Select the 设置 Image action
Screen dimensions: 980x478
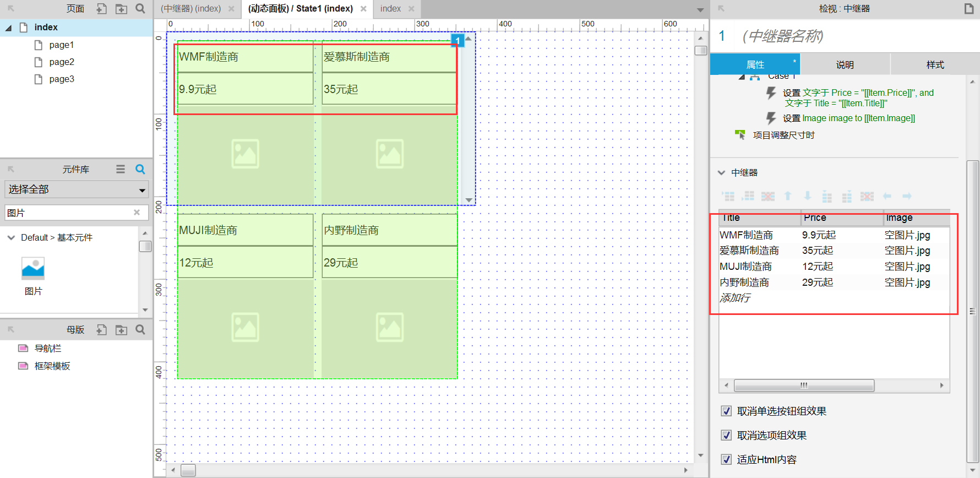(x=849, y=118)
